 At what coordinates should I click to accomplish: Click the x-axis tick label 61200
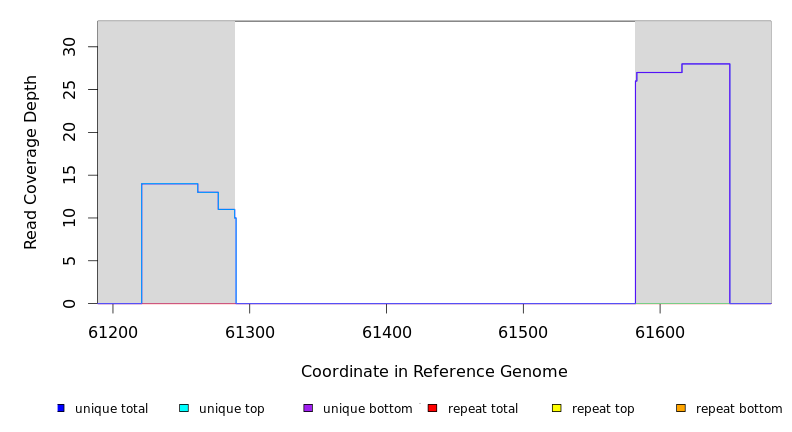tap(113, 332)
